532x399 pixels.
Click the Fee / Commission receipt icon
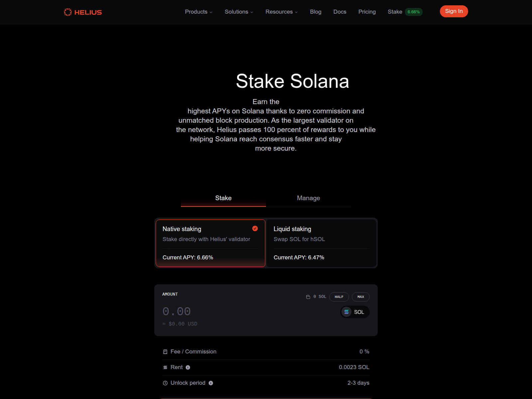pyautogui.click(x=165, y=352)
